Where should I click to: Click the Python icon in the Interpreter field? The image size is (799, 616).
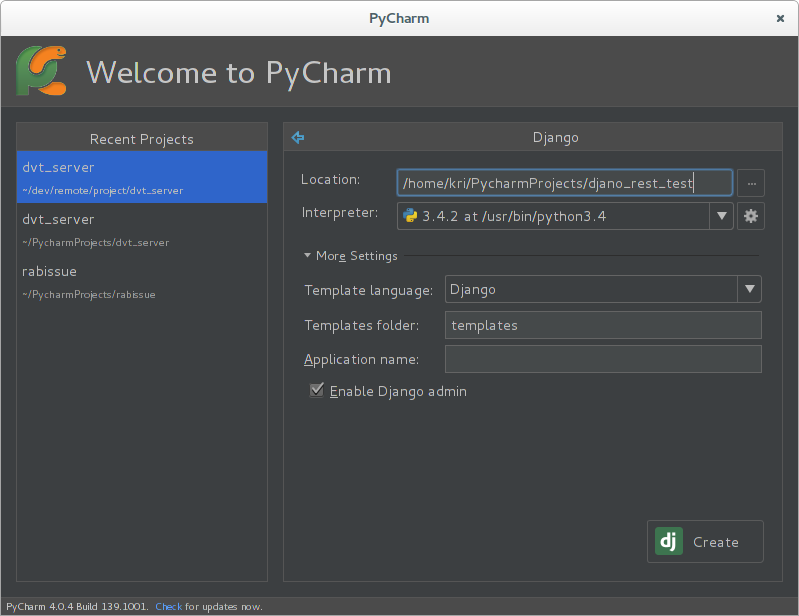(x=410, y=216)
